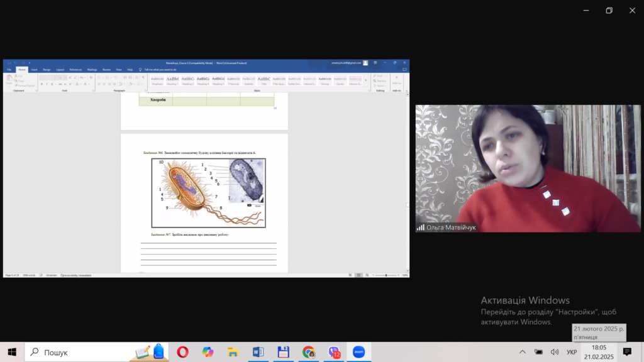644x362 pixels.
Task: Apply the Title style from the gallery
Action: 264,81
